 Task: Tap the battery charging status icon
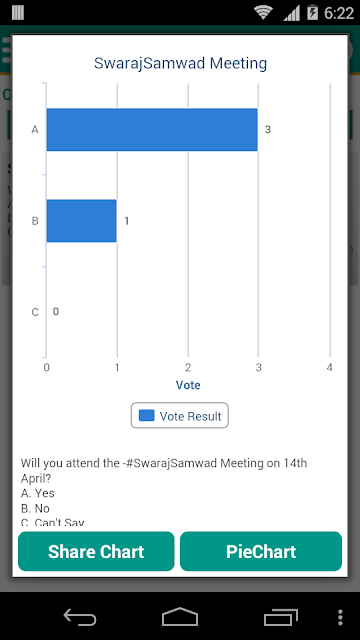tap(312, 13)
